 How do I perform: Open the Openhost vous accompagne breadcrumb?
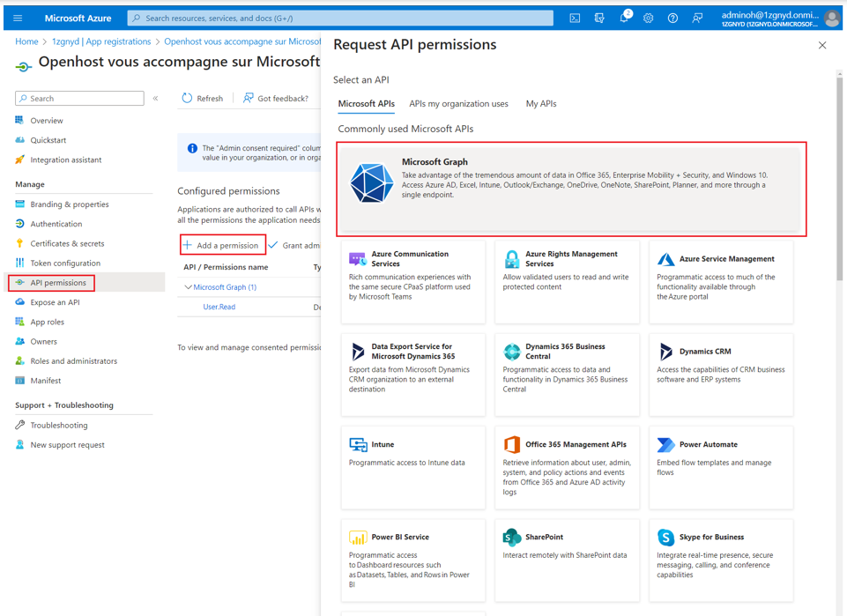tap(242, 41)
